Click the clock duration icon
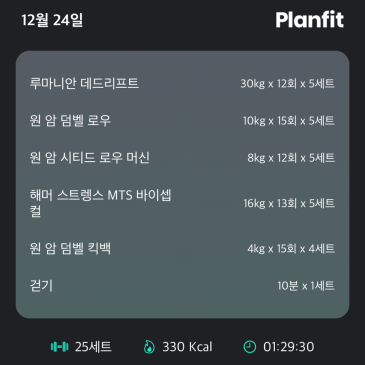The height and width of the screenshot is (365, 365). 250,347
